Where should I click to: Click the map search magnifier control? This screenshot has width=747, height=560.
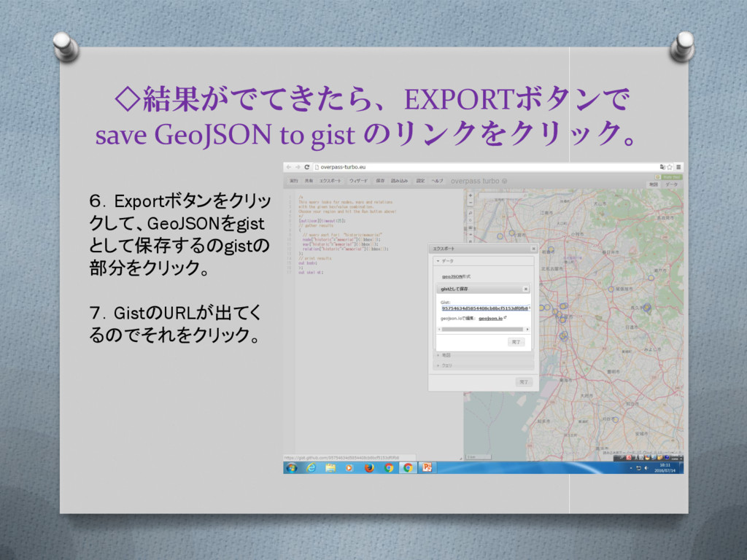pyautogui.click(x=471, y=213)
